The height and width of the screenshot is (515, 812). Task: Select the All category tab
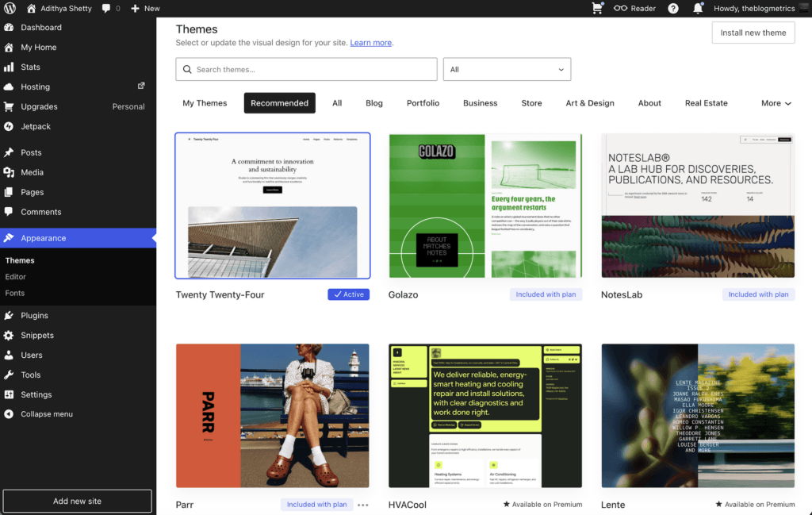point(337,103)
